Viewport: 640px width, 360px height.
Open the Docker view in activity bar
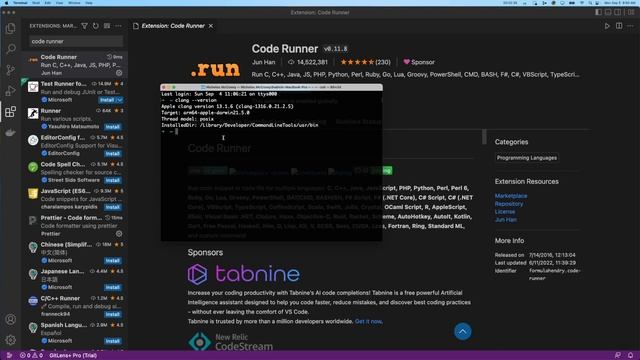pos(11,132)
